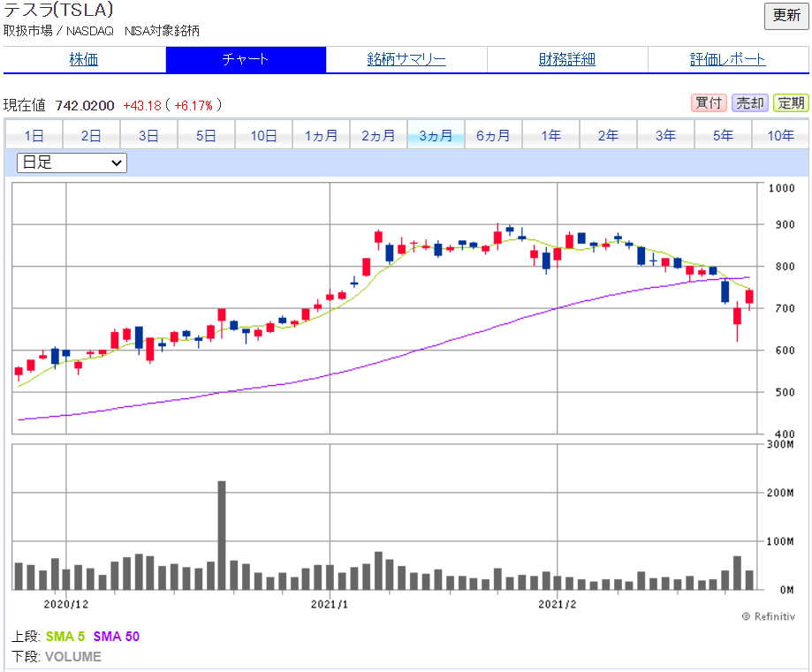Open the 日足 candle interval dropdown
The height and width of the screenshot is (672, 812).
(x=72, y=162)
